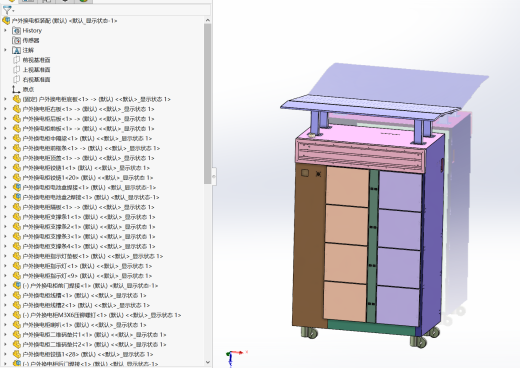Click the scrollbar down arrow of the tree
Viewport: 520px width, 368px height.
(x=207, y=362)
